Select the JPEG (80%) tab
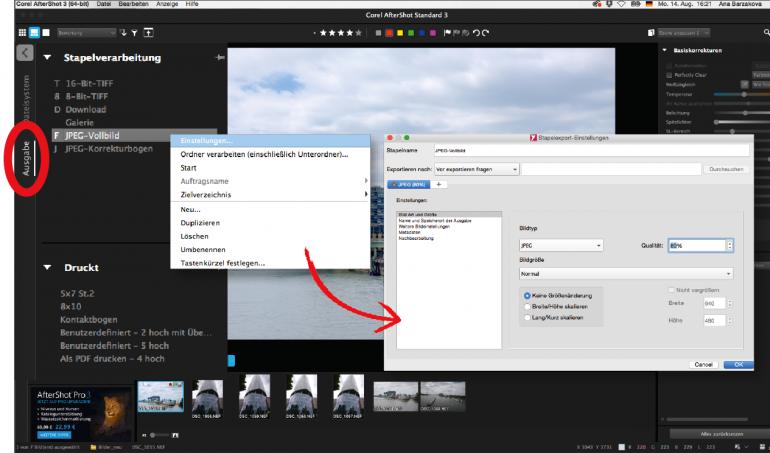The width and height of the screenshot is (770, 453). pos(409,184)
